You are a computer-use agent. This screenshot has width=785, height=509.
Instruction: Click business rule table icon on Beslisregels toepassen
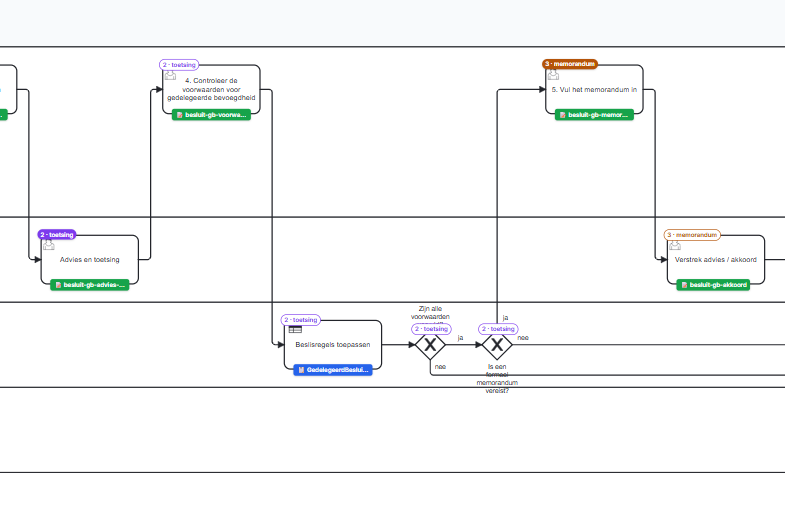[x=295, y=330]
